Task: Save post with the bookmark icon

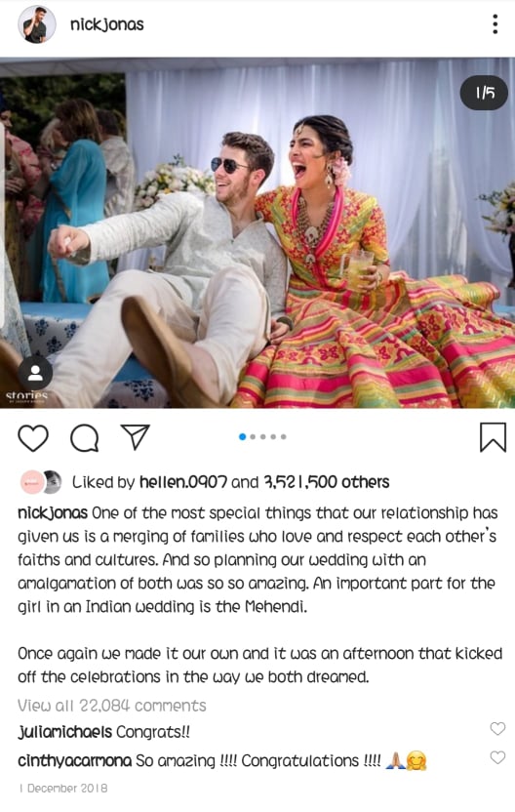Action: coord(493,437)
